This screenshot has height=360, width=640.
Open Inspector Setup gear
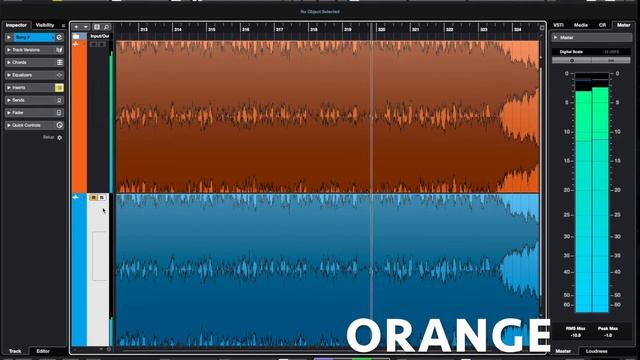(60, 138)
